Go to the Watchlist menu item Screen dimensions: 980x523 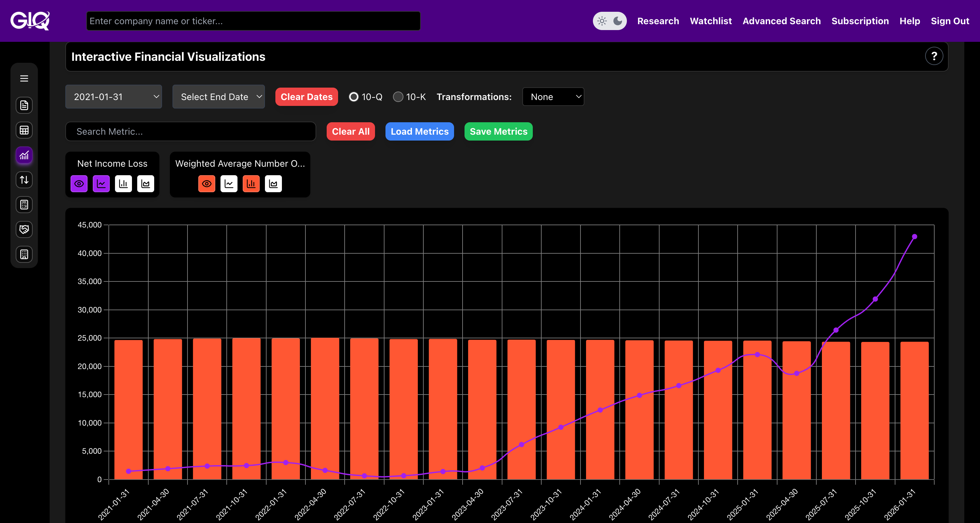pos(710,21)
